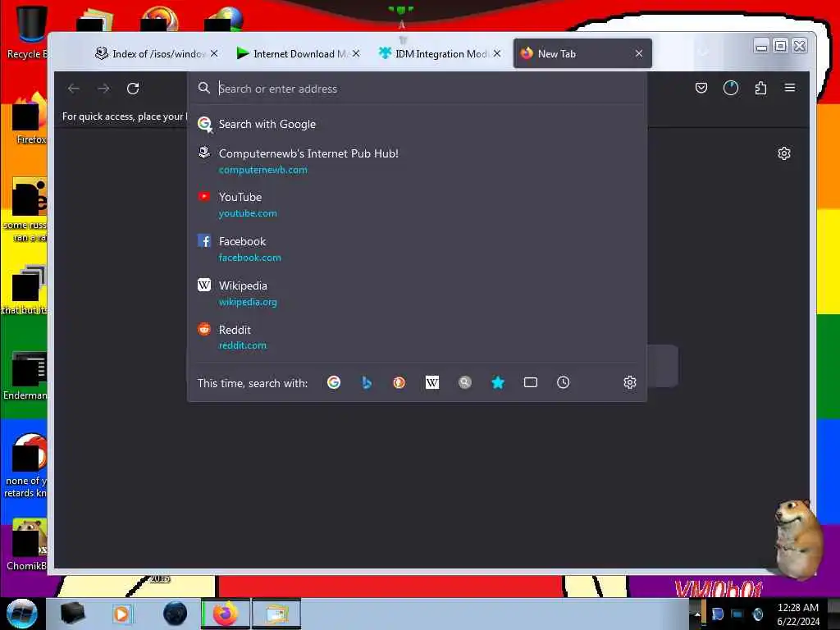Image resolution: width=840 pixels, height=630 pixels.
Task: Open the new tab personalize gear icon
Action: [783, 153]
